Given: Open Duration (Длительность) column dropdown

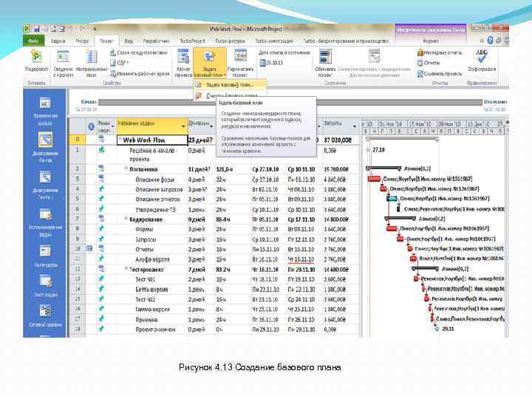Looking at the screenshot, I should (x=211, y=126).
